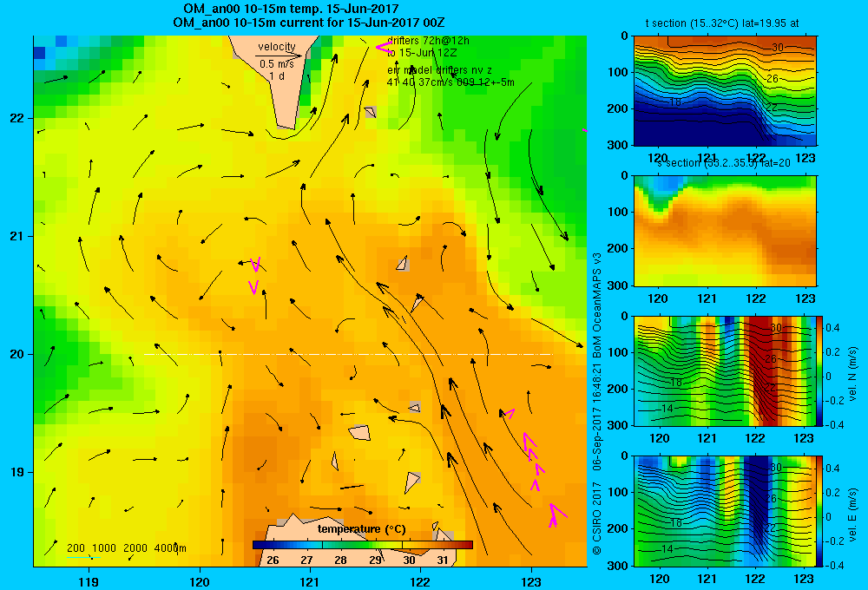
Task: Click the subtitle "OM_an00 10-15m current for 15-Jun-2017 00Z"
Action: click(x=308, y=23)
